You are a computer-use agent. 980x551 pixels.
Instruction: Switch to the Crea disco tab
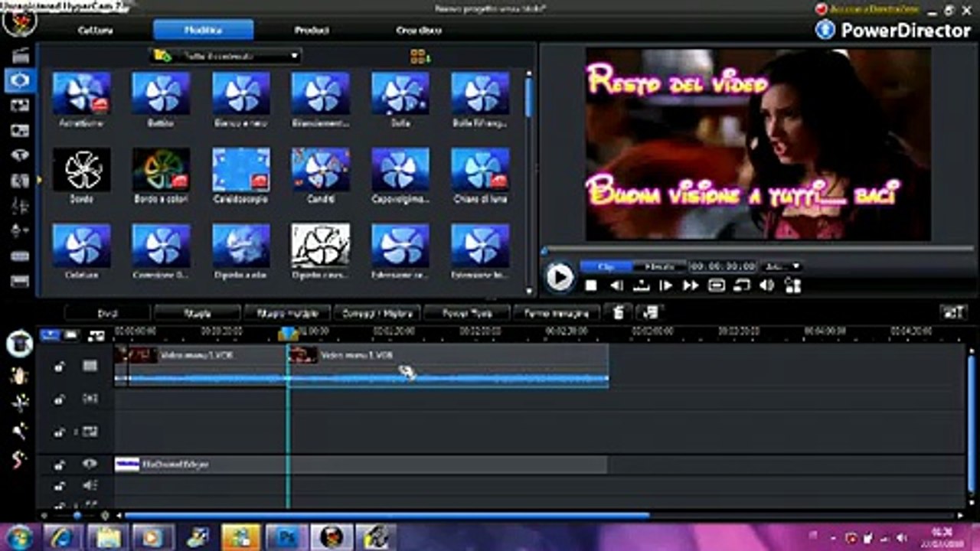(x=419, y=31)
